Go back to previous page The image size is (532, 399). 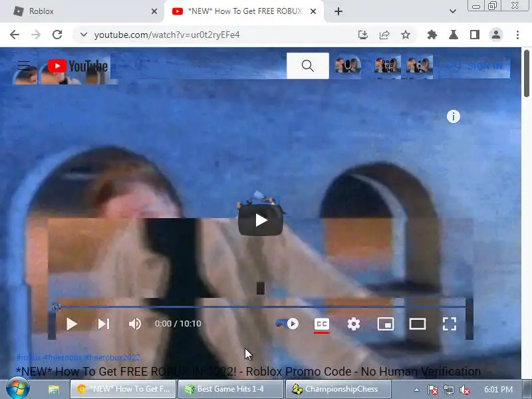coord(15,35)
